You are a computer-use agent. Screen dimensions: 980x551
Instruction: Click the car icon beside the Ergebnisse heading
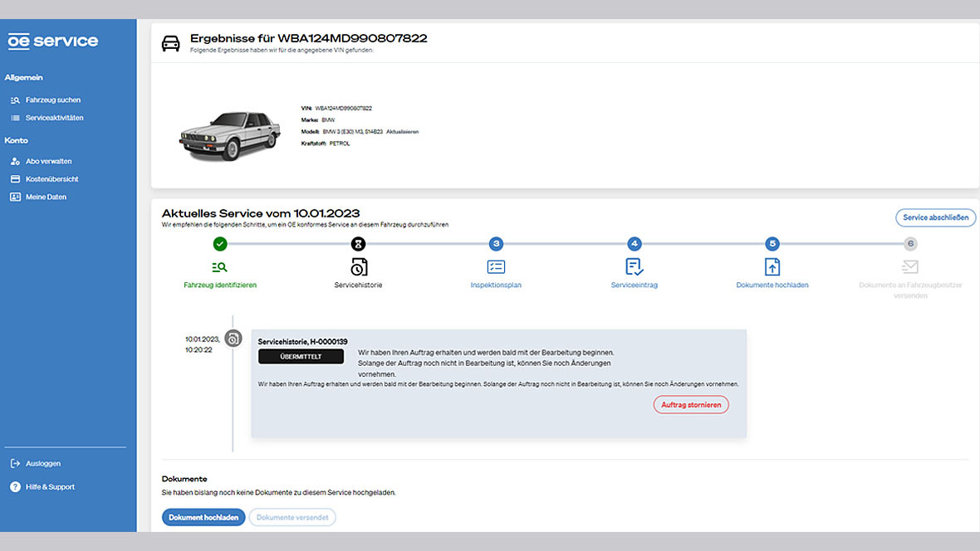point(171,42)
